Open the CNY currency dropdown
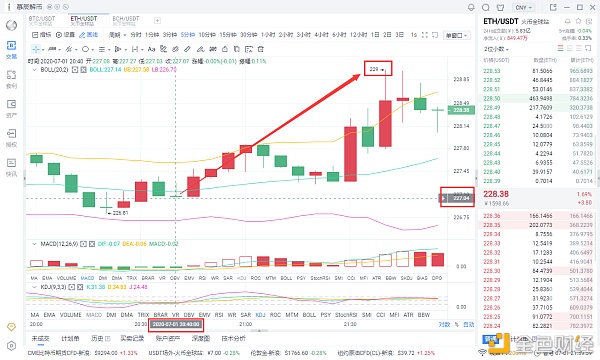 (523, 7)
